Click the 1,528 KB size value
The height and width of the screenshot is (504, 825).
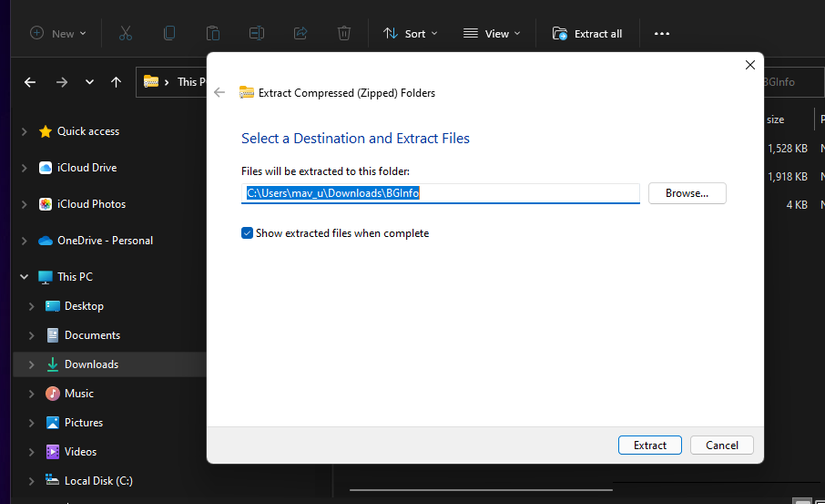tap(787, 148)
